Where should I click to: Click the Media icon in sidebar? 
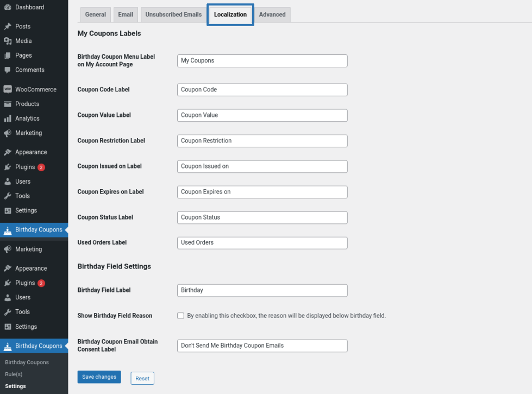[8, 41]
